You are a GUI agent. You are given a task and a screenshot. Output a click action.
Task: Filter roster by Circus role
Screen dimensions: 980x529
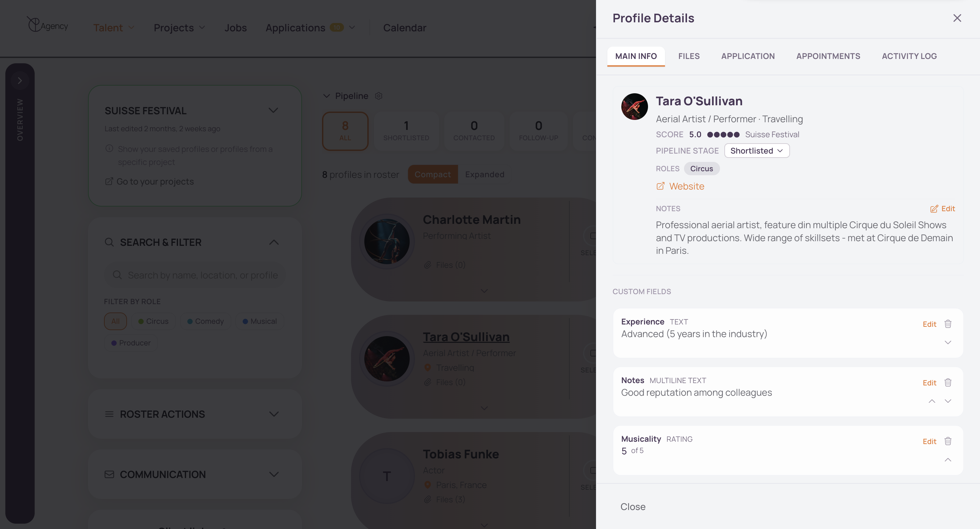[153, 321]
